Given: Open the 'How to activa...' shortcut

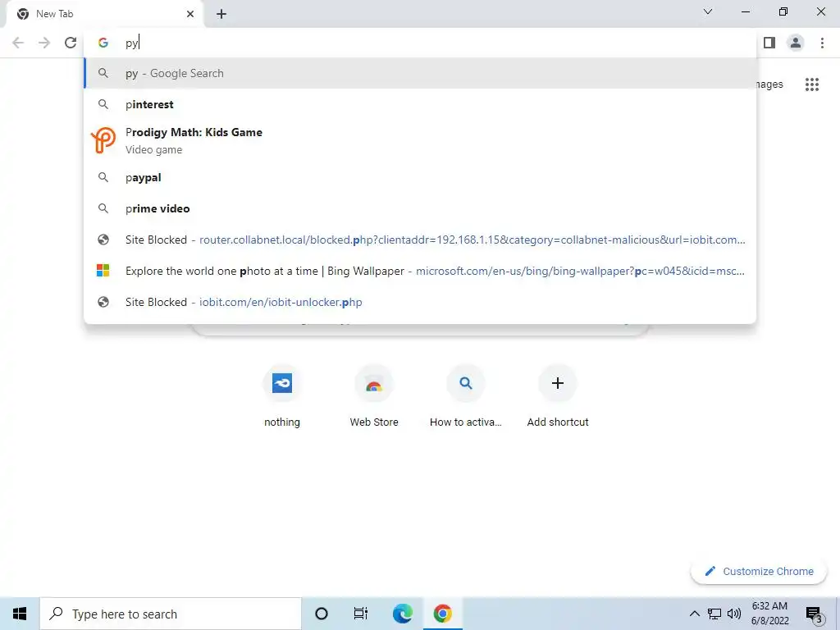Looking at the screenshot, I should click(466, 396).
